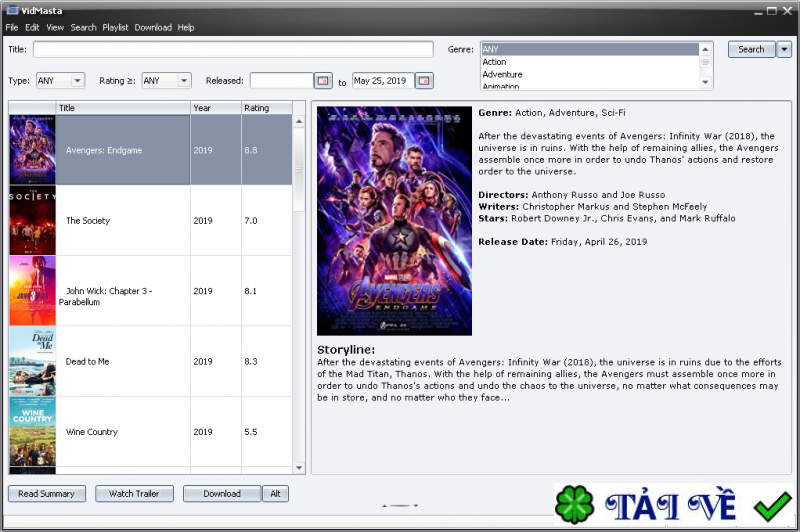Screen dimensions: 800x532
Task: Click the Alt download button
Action: tap(276, 494)
